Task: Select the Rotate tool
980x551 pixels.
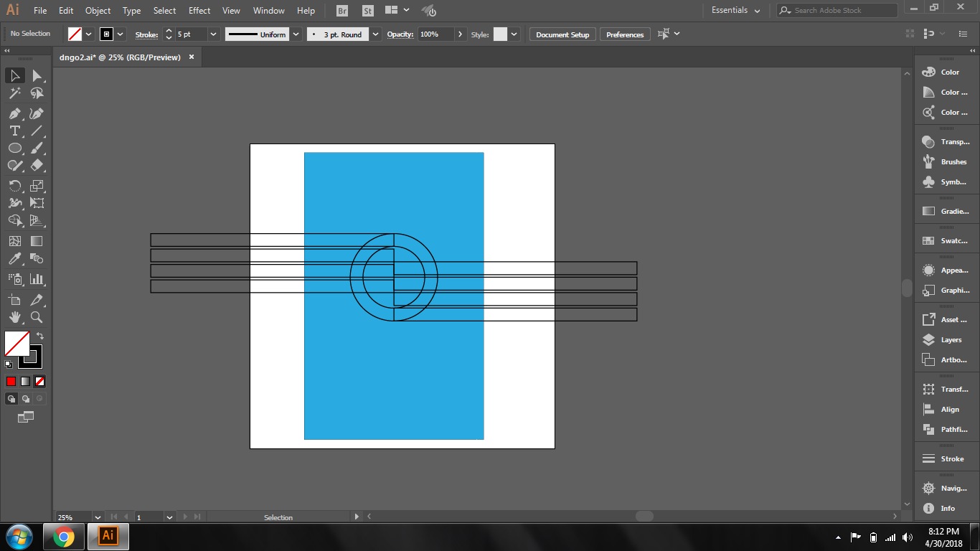Action: click(15, 186)
